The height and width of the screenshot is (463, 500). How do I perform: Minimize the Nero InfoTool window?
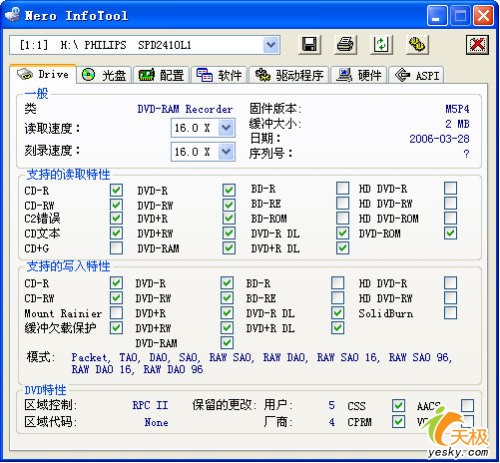437,15
